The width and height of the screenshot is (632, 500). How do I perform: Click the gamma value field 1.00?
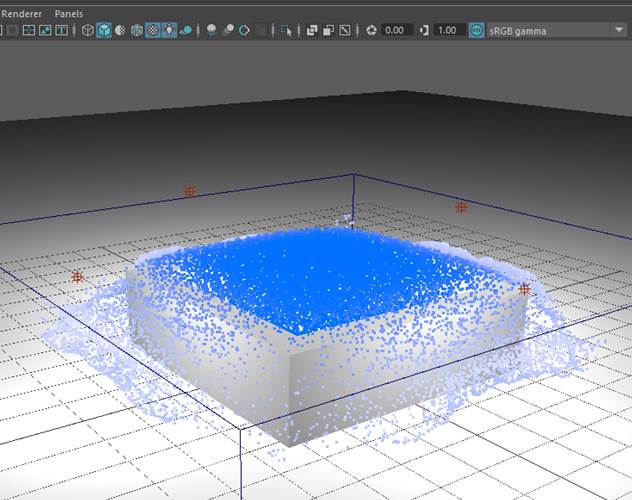coord(449,30)
